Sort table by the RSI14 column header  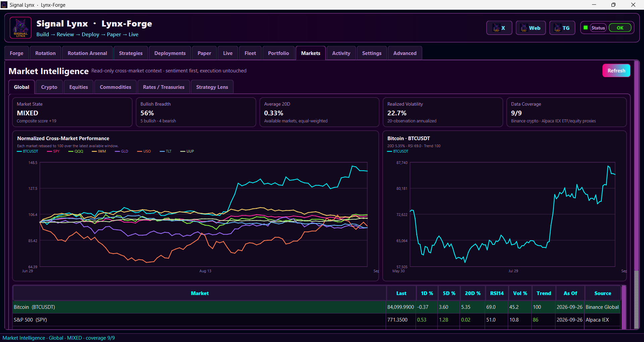pyautogui.click(x=497, y=293)
